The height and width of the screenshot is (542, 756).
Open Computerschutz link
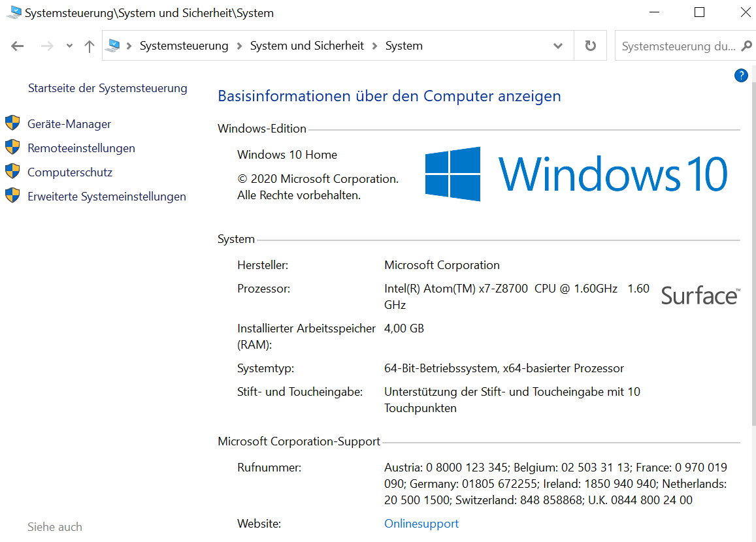[69, 172]
